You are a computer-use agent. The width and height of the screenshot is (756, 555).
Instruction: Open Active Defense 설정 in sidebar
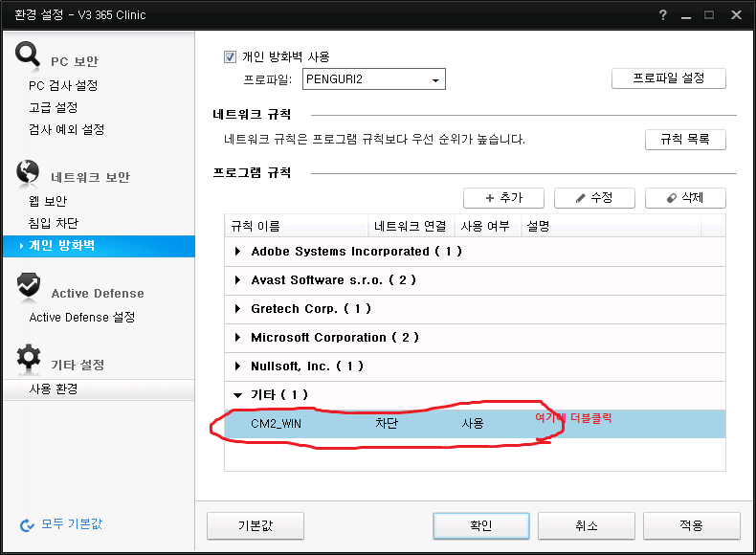(x=82, y=318)
